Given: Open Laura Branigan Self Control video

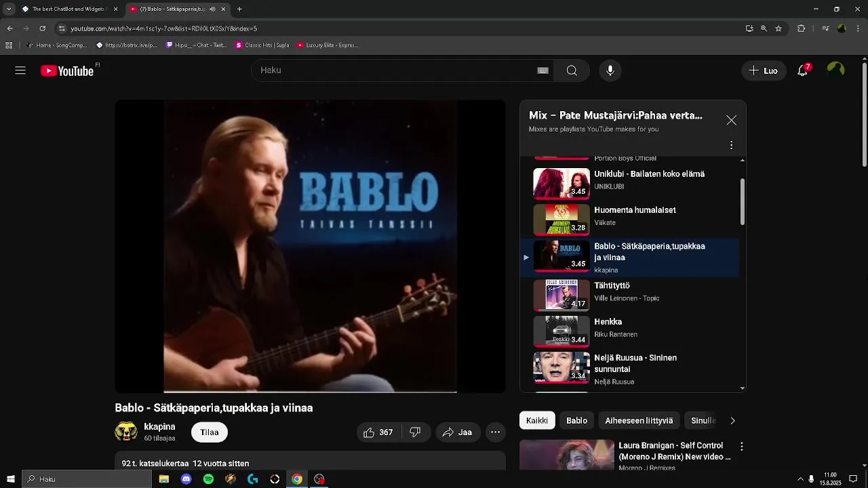Looking at the screenshot, I should point(625,455).
